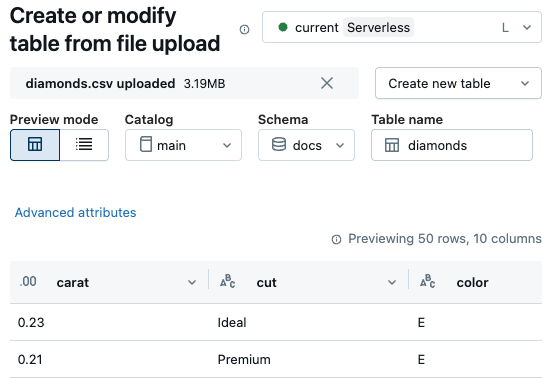Click the diamonds table name field
Viewport: 549px width, 379px height.
click(452, 145)
